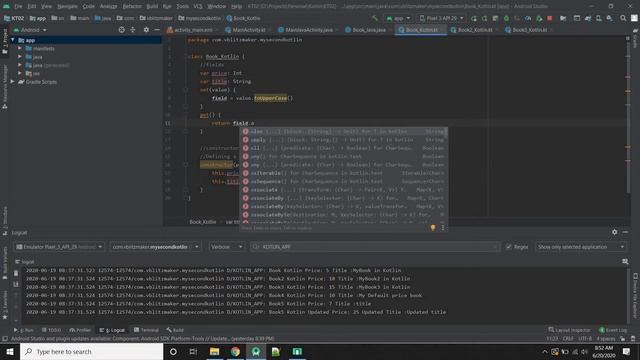Open the Android project view dropdown

coord(30,30)
